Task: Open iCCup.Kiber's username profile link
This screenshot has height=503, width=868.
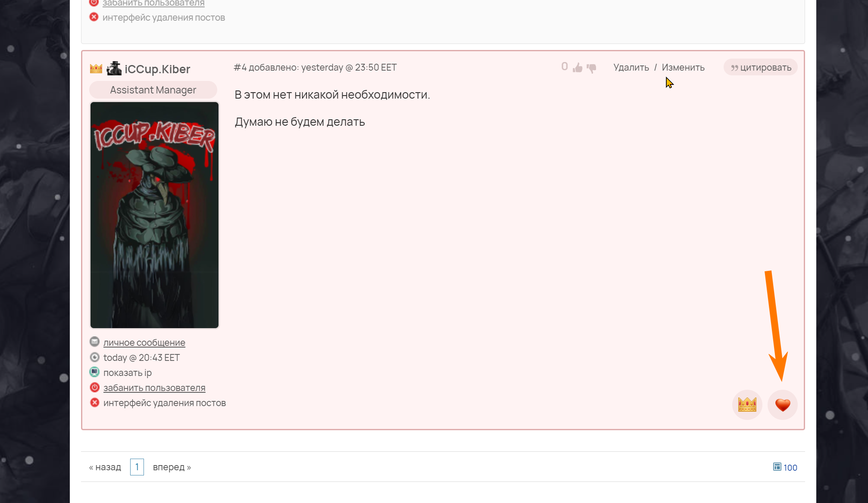Action: click(157, 69)
